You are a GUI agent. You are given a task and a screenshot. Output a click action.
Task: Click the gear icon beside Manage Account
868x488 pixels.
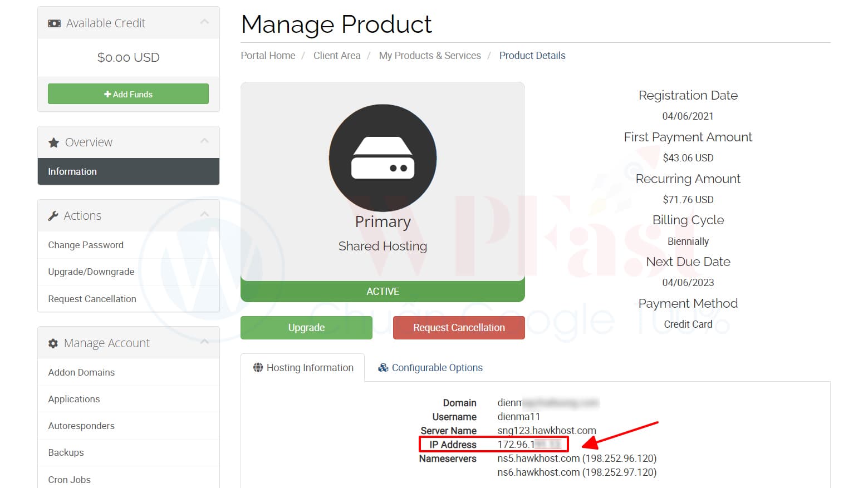[x=53, y=343]
